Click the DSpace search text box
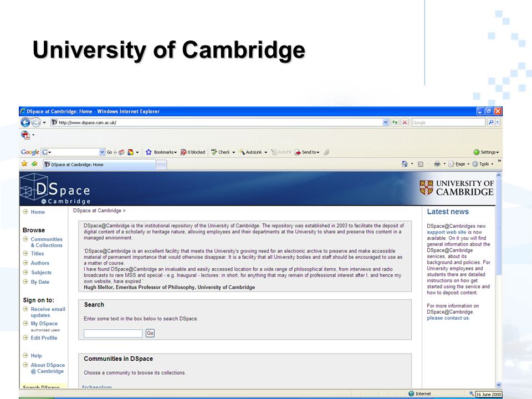The width and height of the screenshot is (532, 399). [x=113, y=333]
